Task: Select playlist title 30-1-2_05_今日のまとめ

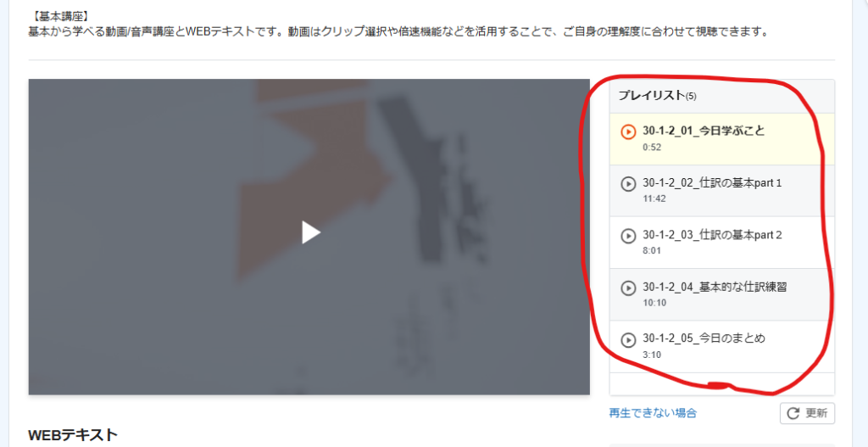Action: [x=704, y=338]
